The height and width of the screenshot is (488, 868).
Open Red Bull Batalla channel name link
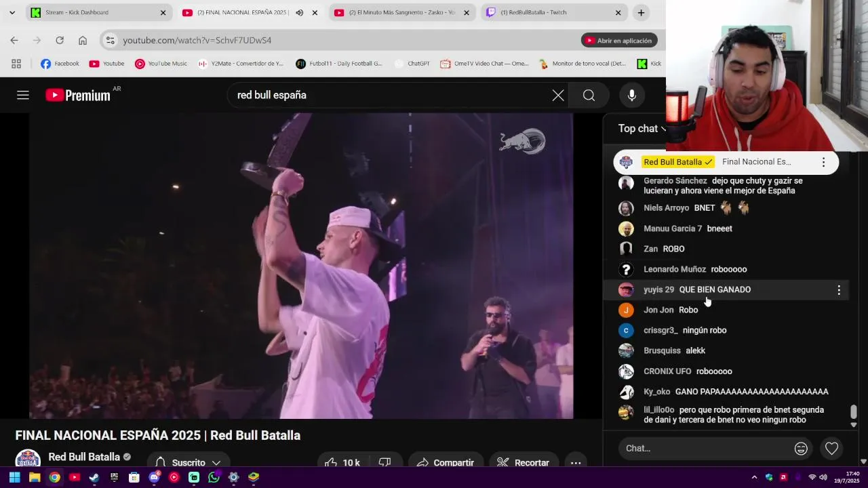tap(84, 457)
